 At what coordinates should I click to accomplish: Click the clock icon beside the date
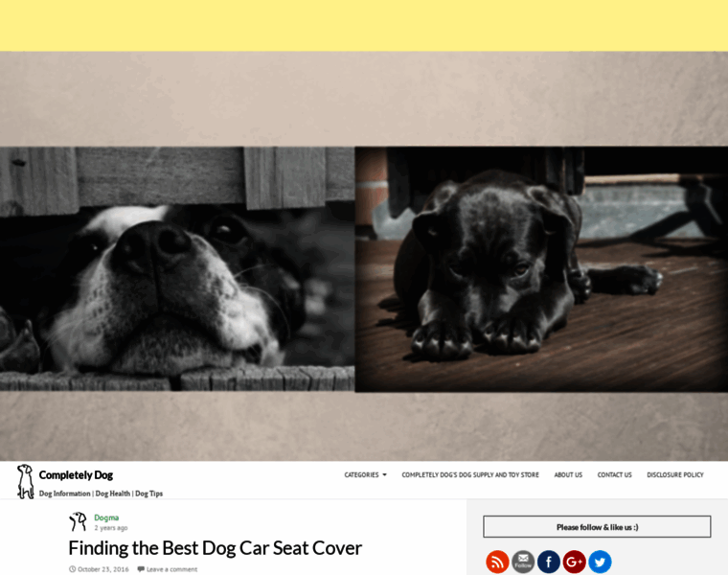pos(72,569)
